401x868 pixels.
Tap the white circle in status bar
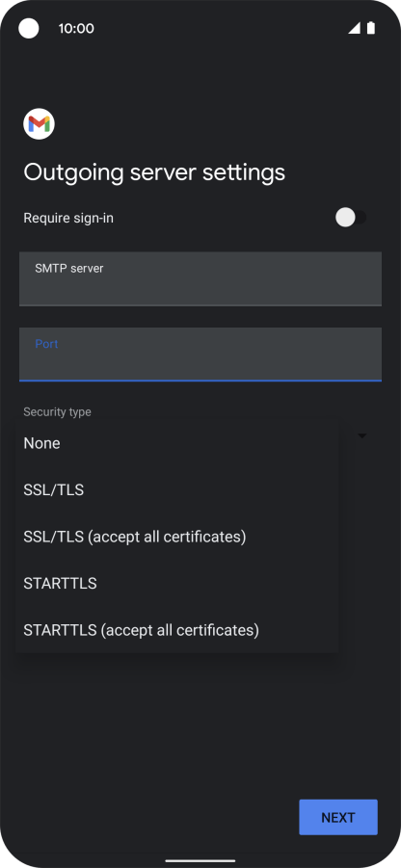click(29, 28)
